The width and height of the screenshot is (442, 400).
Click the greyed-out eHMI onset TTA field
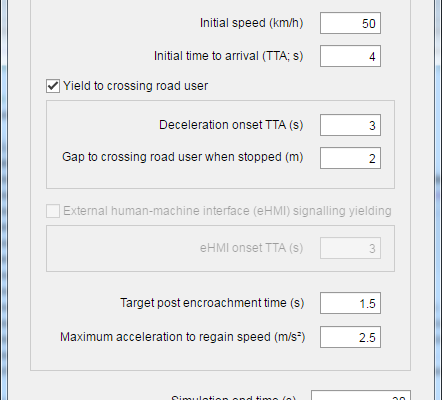click(350, 248)
